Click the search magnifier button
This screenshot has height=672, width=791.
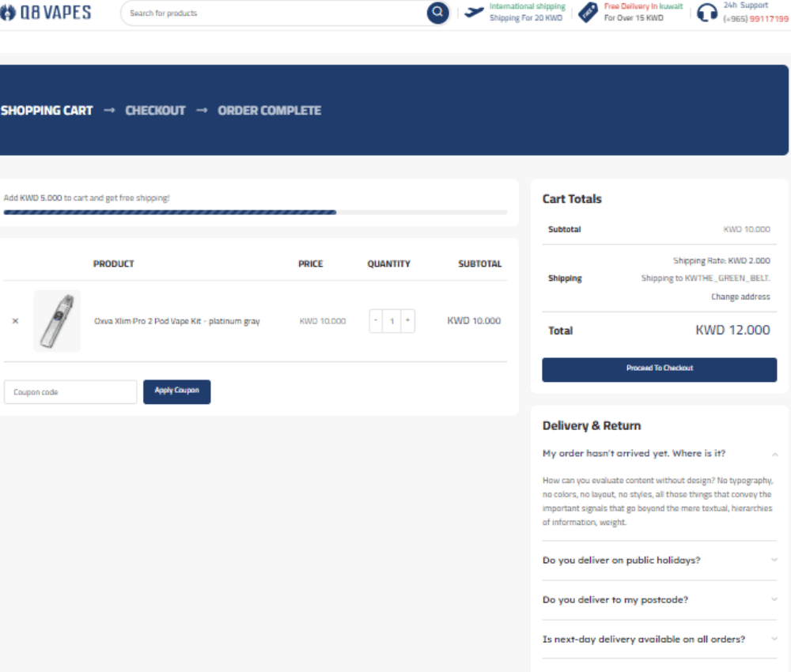(437, 12)
